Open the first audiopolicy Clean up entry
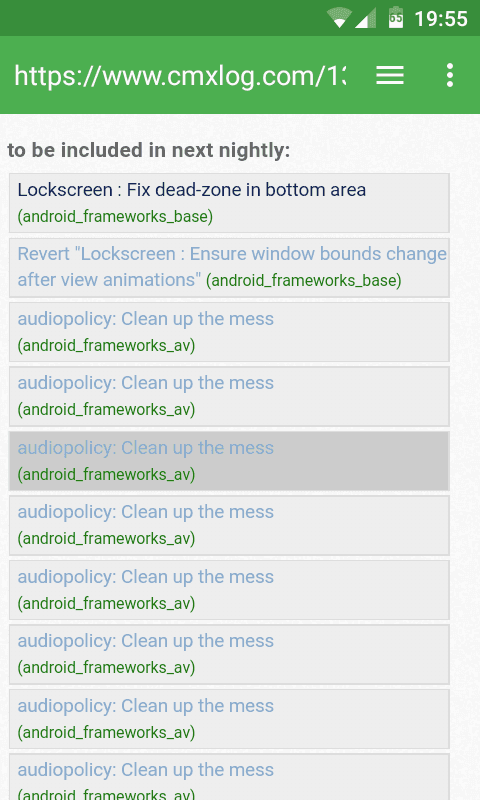The image size is (480, 800). click(229, 332)
